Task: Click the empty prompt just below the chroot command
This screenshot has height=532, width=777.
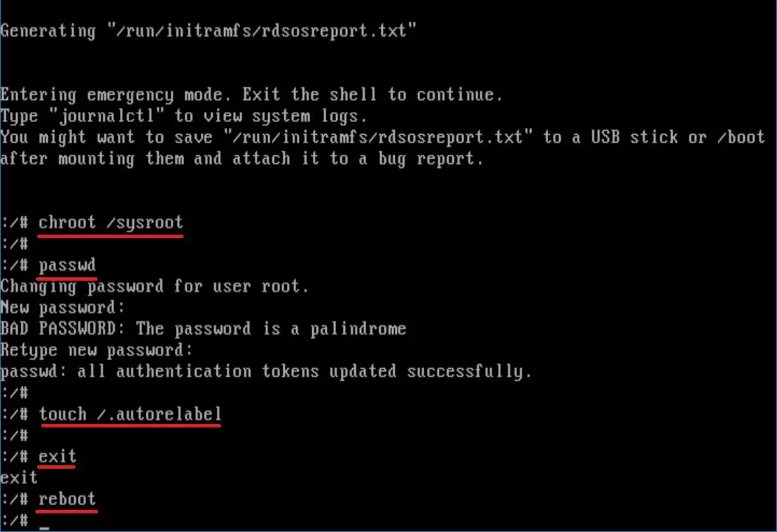Action: tap(13, 243)
